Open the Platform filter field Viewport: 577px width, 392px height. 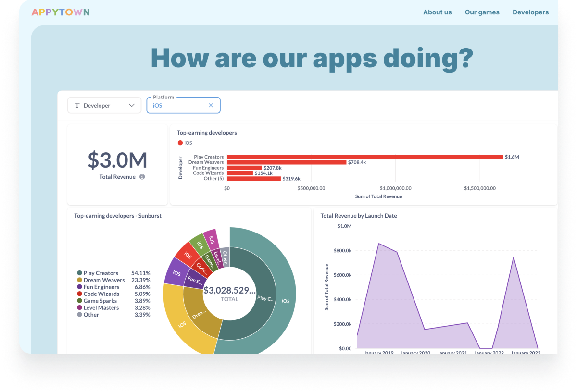[x=178, y=105]
